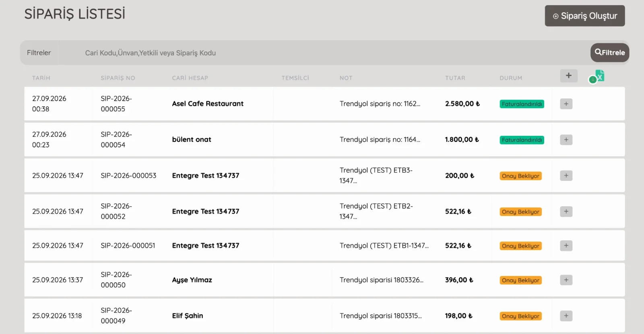644x334 pixels.
Task: Select the bülent onat customer name
Action: click(191, 139)
